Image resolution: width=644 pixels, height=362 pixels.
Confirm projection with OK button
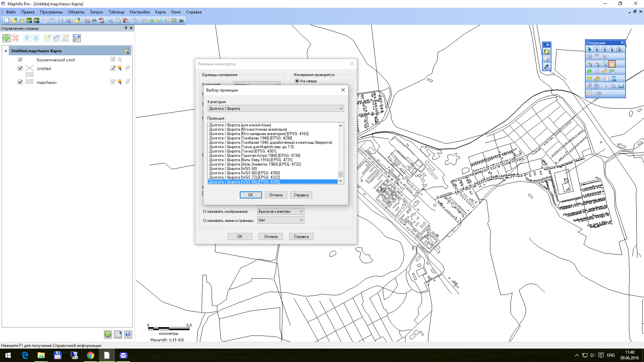(x=251, y=195)
